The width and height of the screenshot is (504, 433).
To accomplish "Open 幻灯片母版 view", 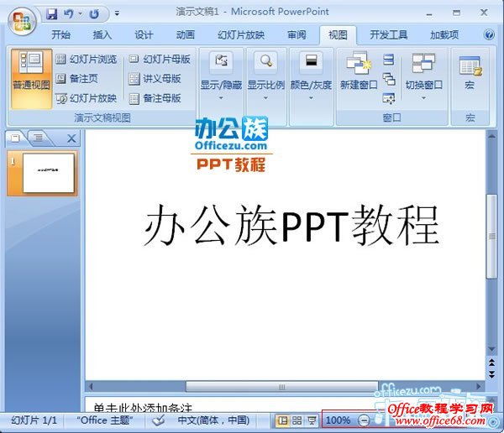I will [160, 59].
